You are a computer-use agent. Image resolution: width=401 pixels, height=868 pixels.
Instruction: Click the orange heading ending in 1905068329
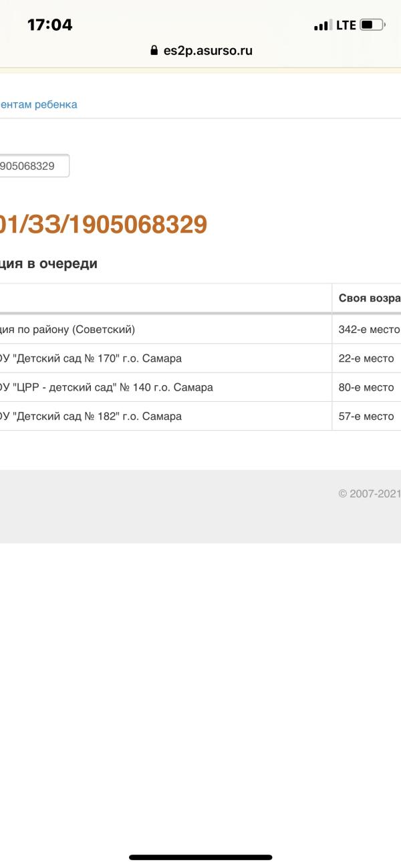[x=103, y=225]
